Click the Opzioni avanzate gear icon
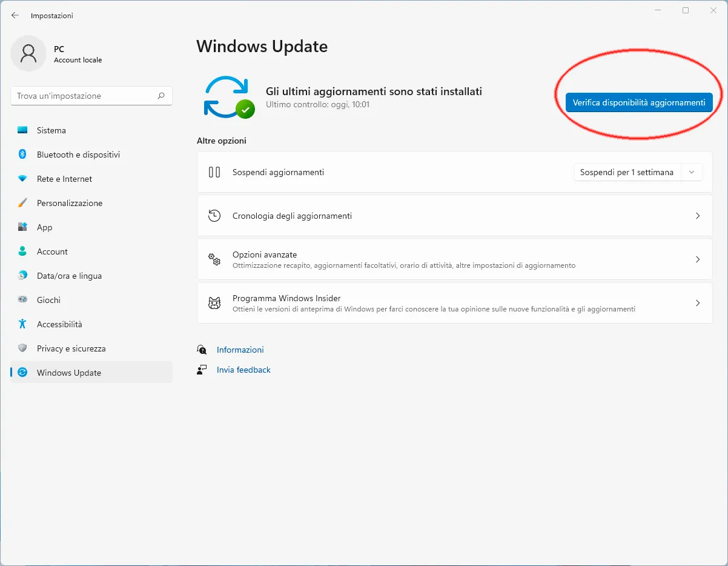The height and width of the screenshot is (566, 728). pyautogui.click(x=214, y=259)
